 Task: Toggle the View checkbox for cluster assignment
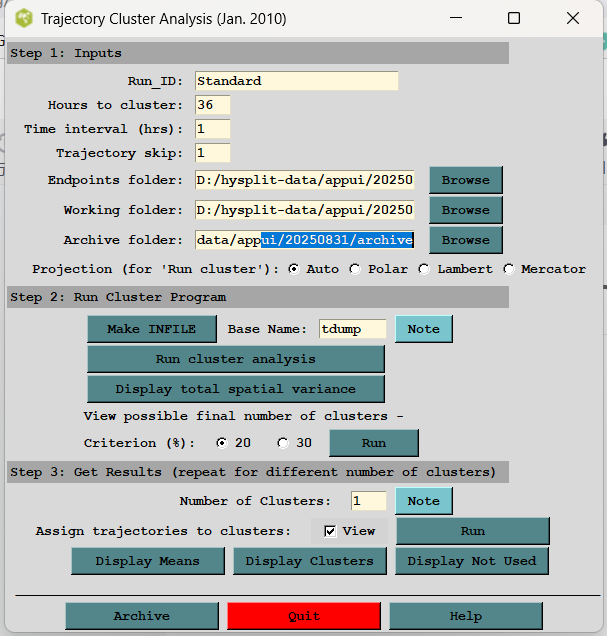tap(330, 531)
